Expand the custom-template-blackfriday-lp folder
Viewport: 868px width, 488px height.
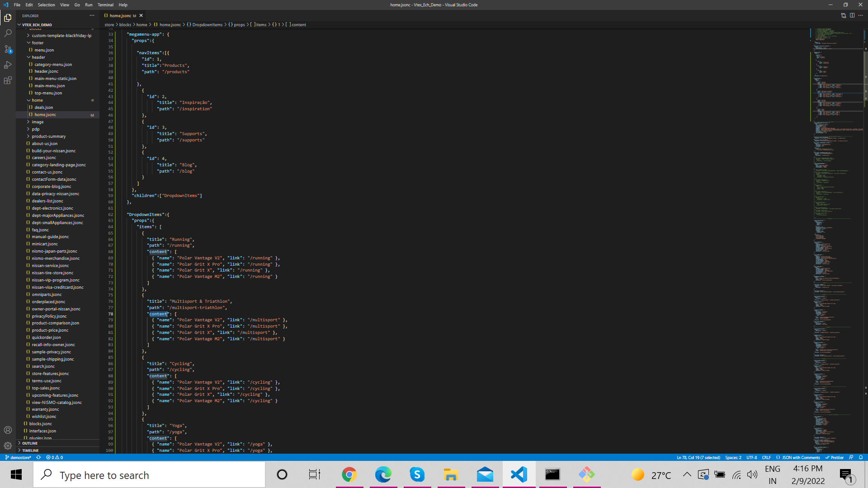click(x=61, y=36)
